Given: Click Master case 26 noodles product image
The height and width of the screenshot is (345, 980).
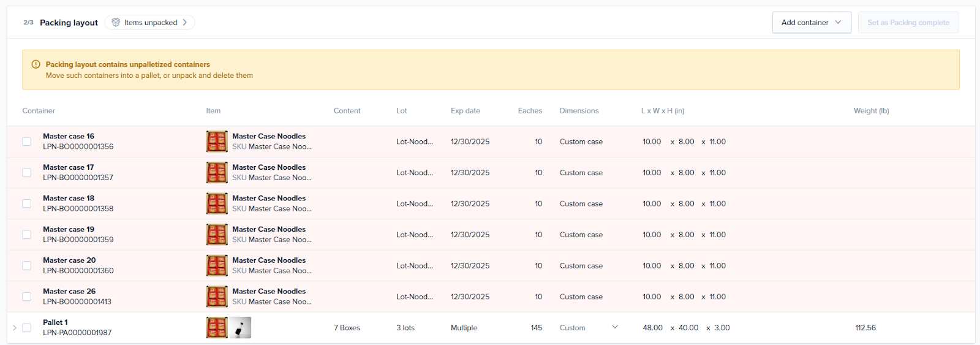Looking at the screenshot, I should [217, 297].
